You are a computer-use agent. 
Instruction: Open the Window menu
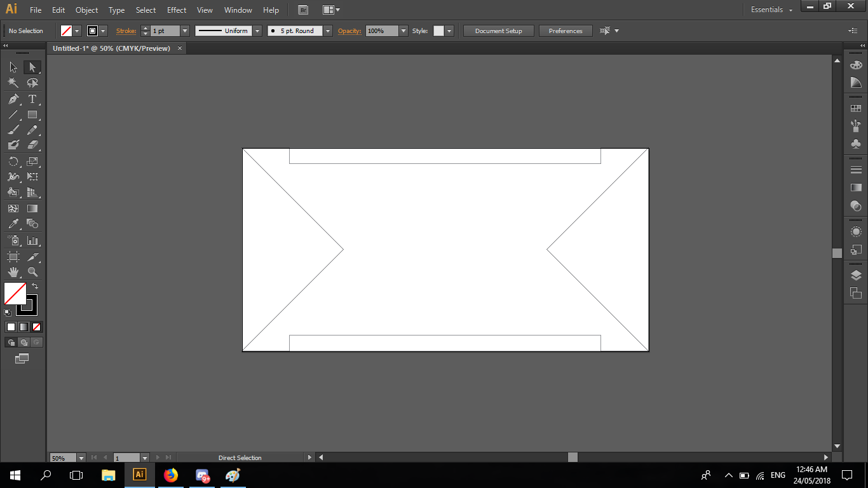click(x=238, y=10)
